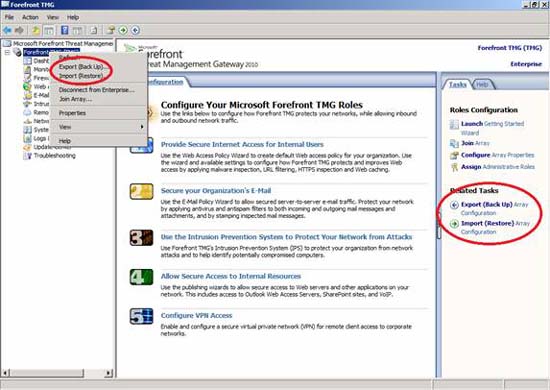Image resolution: width=550 pixels, height=390 pixels.
Task: Click Assign Administrative Roles link
Action: point(498,167)
